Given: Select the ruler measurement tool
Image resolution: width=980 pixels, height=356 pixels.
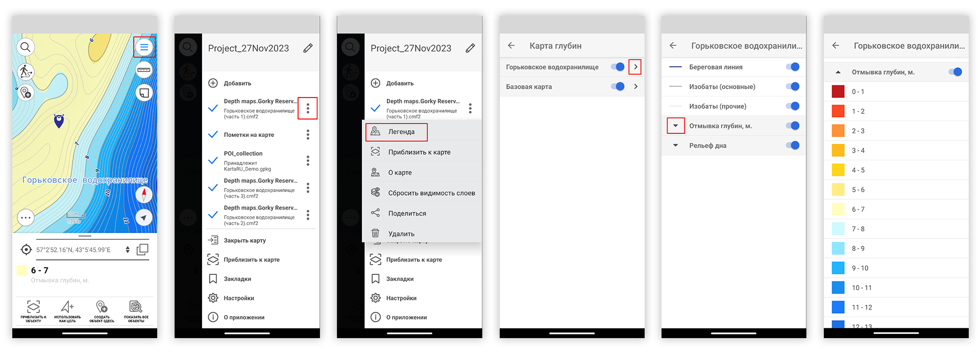Looking at the screenshot, I should (144, 70).
